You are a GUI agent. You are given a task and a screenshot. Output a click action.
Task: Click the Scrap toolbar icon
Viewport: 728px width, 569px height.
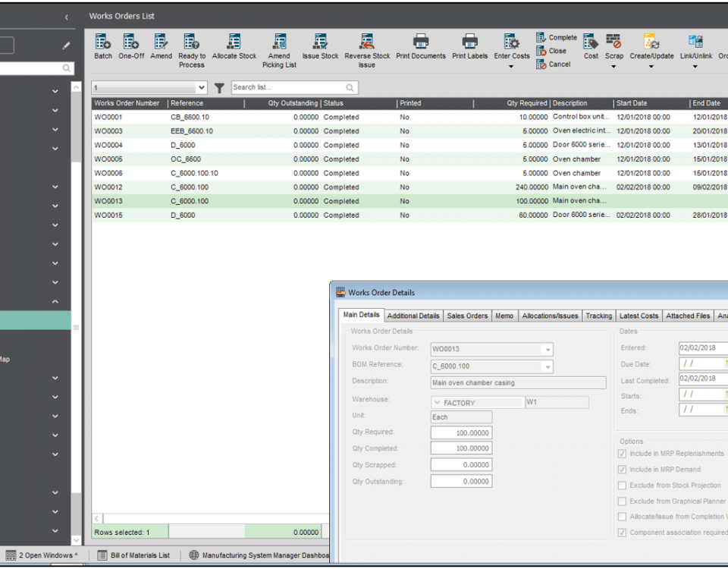pyautogui.click(x=613, y=42)
